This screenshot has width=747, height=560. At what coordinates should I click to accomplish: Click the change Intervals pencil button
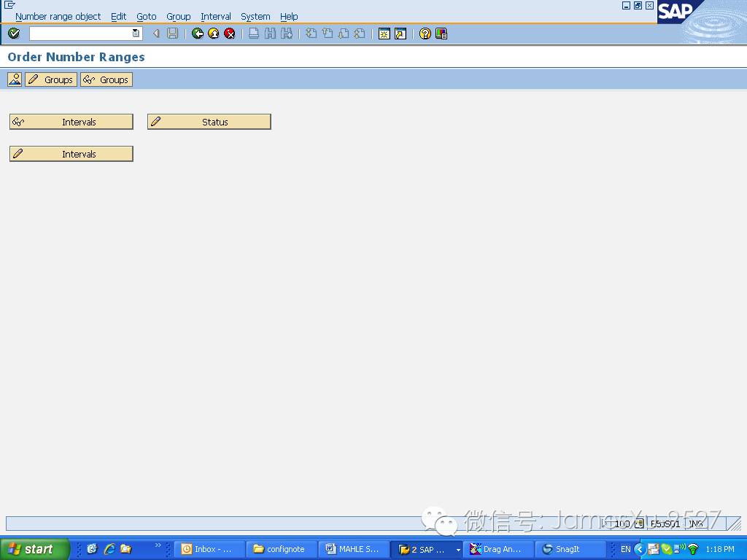[x=71, y=154]
